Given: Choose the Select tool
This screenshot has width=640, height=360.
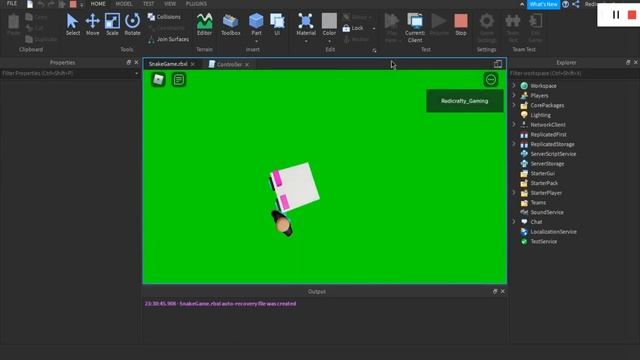Looking at the screenshot, I should click(x=73, y=24).
